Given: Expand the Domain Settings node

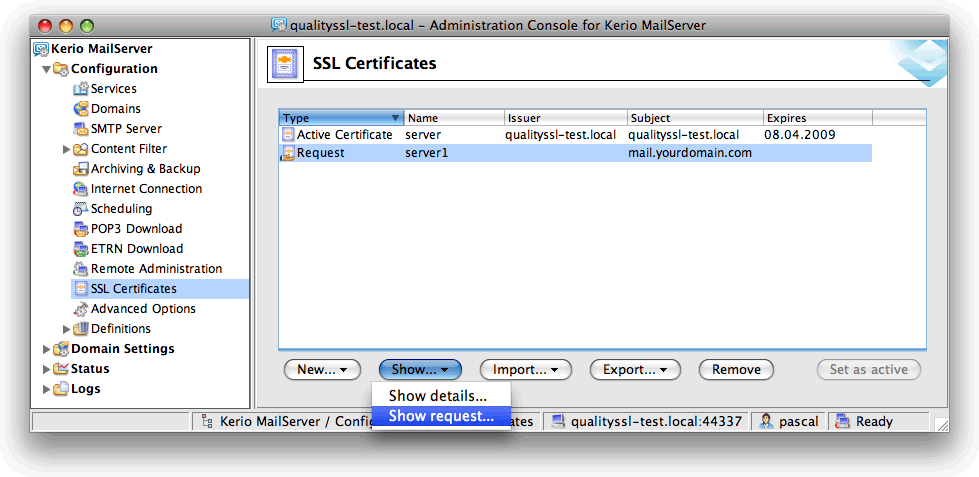Looking at the screenshot, I should [46, 349].
